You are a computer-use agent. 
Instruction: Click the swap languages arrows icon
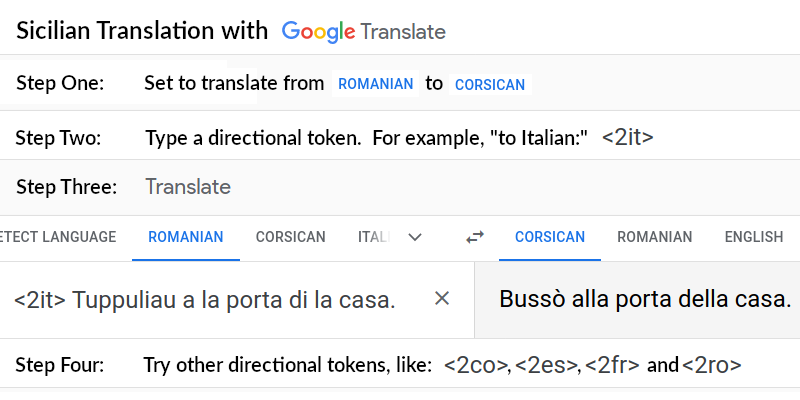(475, 237)
